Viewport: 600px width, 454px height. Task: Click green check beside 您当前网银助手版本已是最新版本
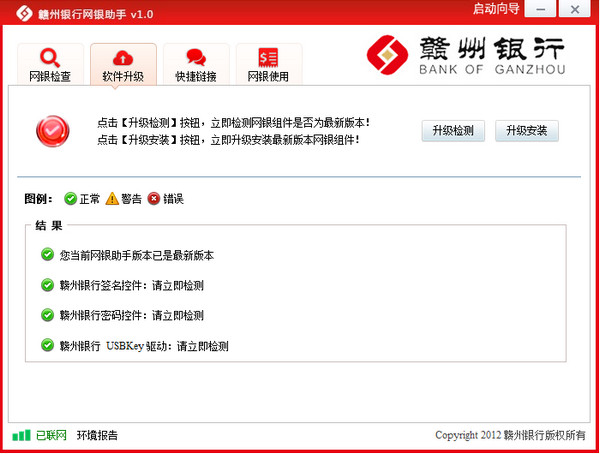[x=47, y=255]
